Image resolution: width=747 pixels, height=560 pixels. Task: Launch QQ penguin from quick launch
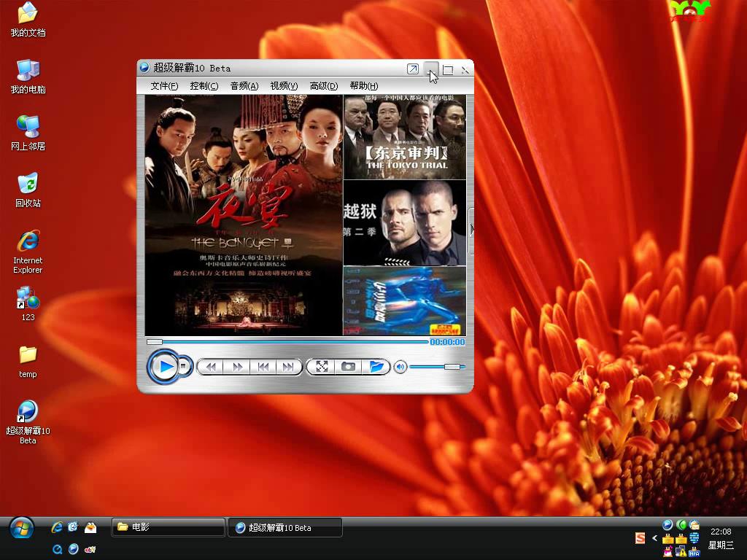click(90, 527)
